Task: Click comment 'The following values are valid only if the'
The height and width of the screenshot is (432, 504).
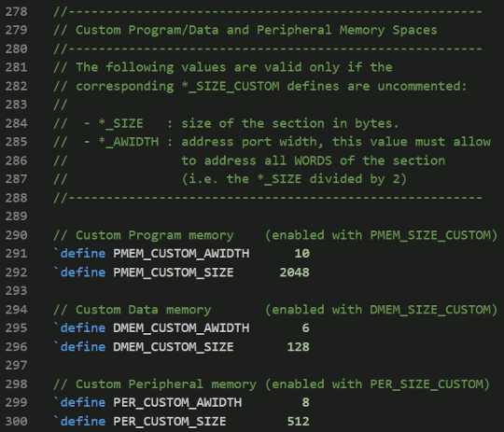Action: click(x=234, y=67)
